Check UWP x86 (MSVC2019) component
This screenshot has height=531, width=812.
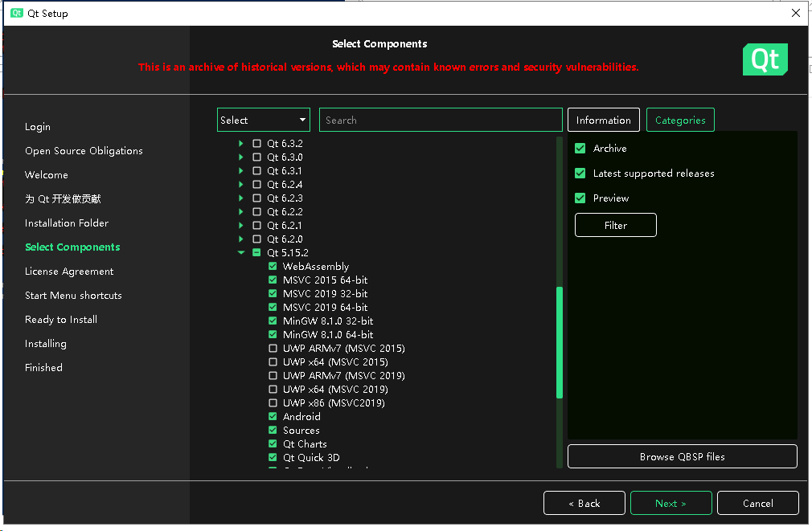(273, 403)
